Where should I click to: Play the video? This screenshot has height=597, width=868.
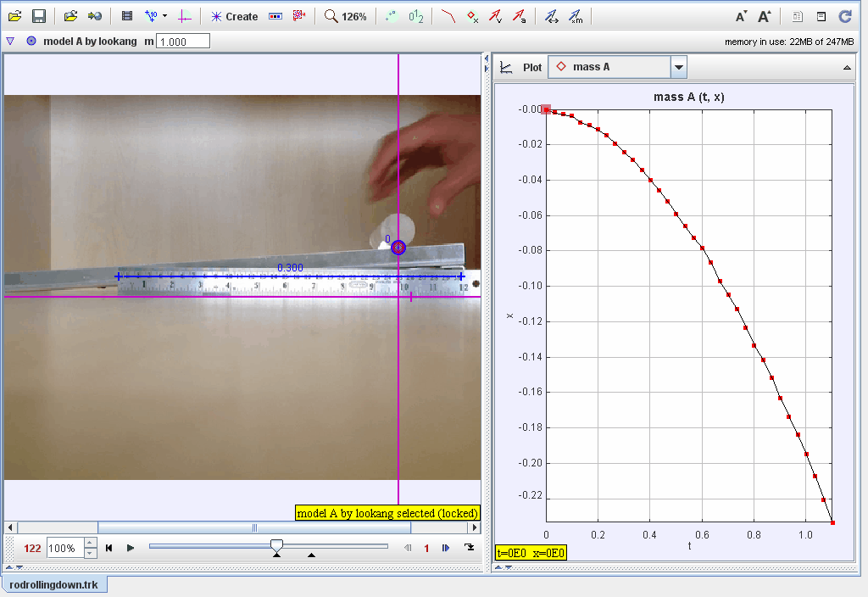(x=130, y=548)
